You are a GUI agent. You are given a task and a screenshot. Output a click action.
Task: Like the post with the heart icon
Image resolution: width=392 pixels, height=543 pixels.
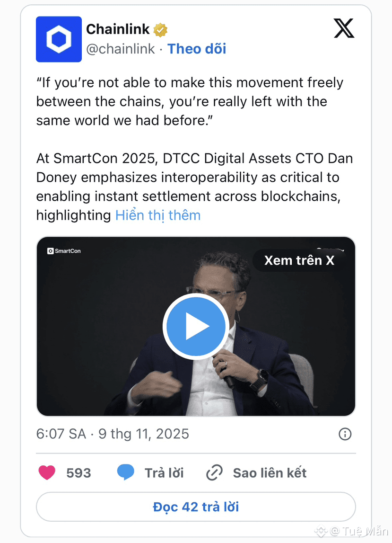(47, 472)
